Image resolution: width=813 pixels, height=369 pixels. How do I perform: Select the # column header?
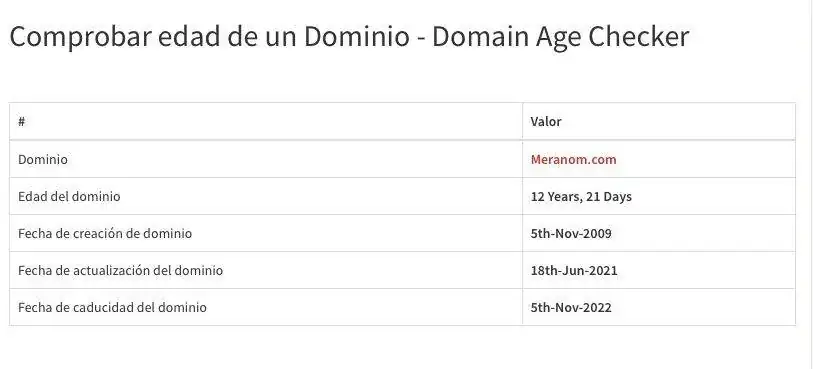click(x=21, y=122)
